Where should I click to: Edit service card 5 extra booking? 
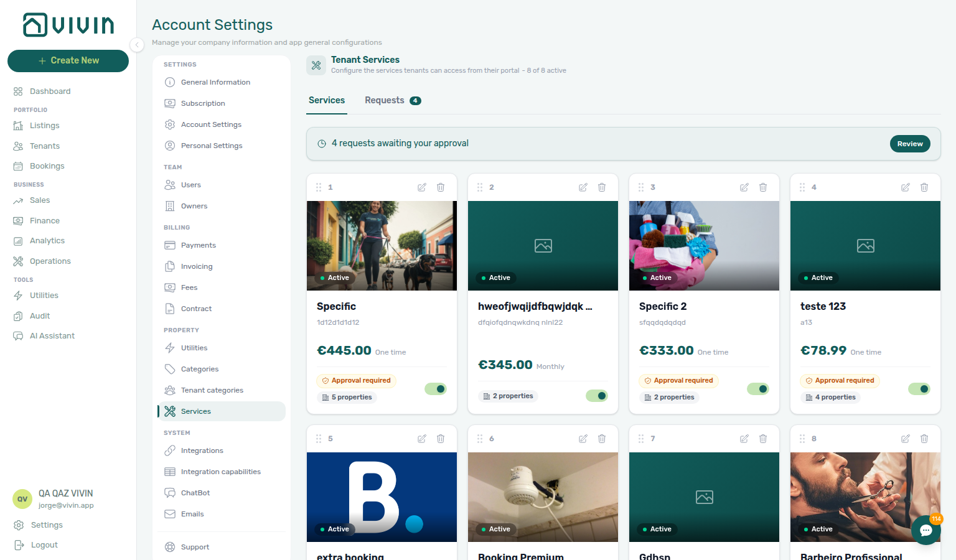coord(422,439)
